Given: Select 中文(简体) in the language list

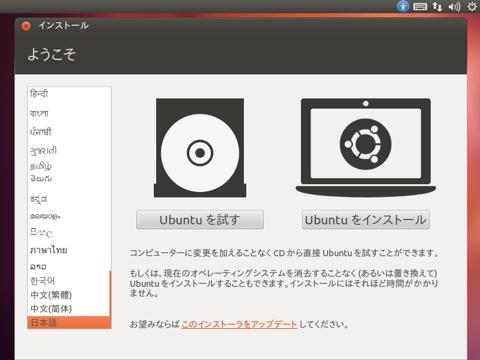Looking at the screenshot, I should (68, 309).
